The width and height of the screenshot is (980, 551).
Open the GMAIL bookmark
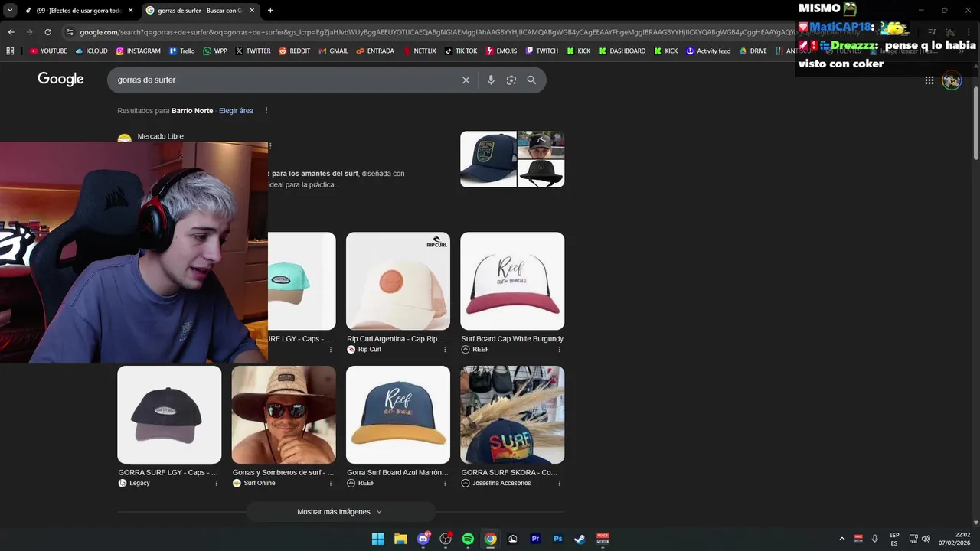click(333, 51)
